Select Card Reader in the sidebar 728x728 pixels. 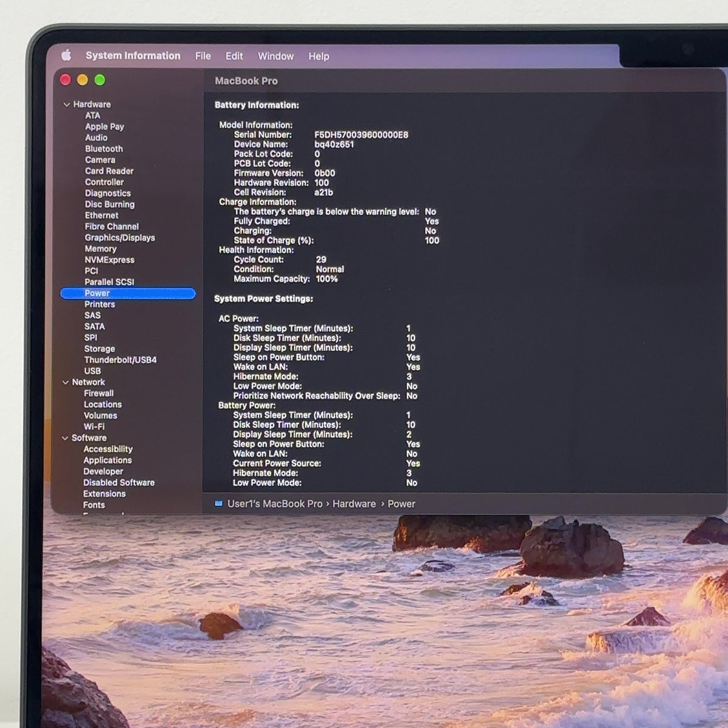[x=109, y=171]
